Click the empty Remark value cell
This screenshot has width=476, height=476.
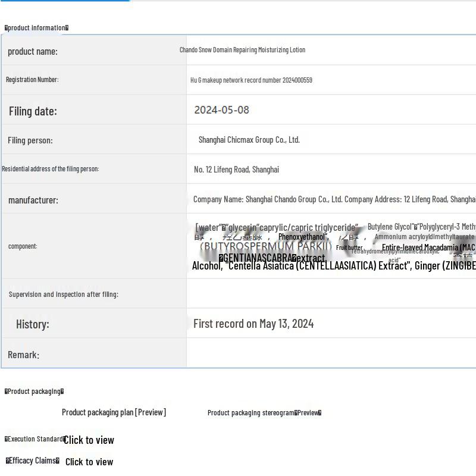click(331, 353)
